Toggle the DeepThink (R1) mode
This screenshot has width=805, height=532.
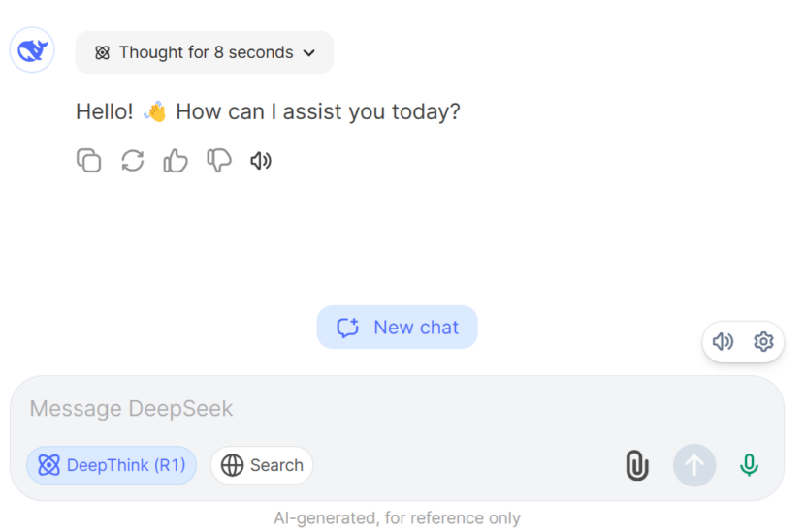(x=112, y=465)
